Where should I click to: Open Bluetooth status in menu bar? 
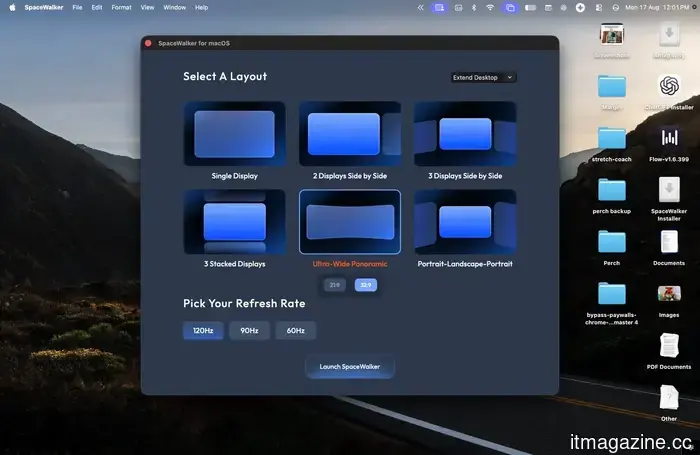[474, 7]
